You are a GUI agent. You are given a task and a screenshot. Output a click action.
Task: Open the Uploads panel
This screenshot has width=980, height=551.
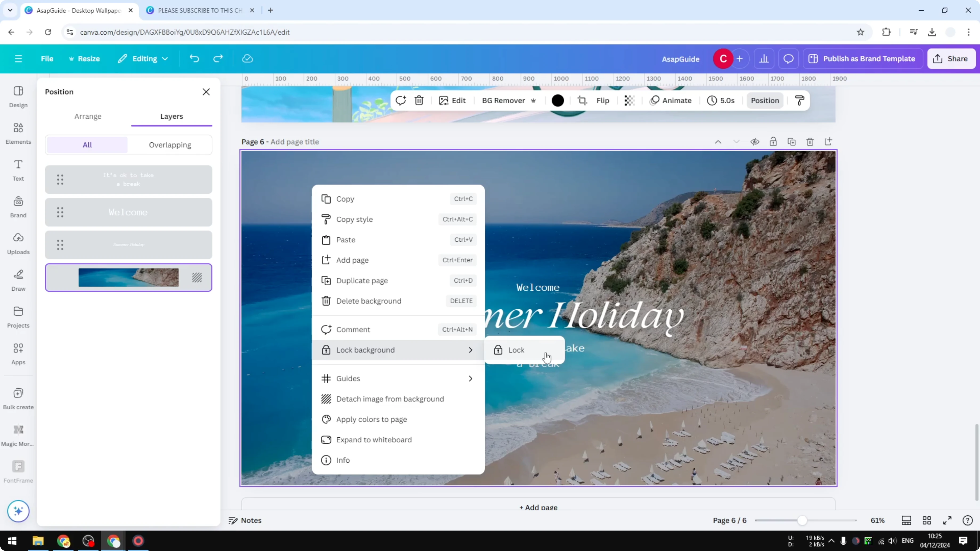point(18,243)
